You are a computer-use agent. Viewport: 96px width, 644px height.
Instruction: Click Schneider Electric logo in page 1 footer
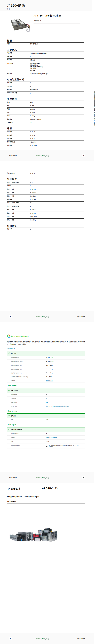[x=46, y=156]
